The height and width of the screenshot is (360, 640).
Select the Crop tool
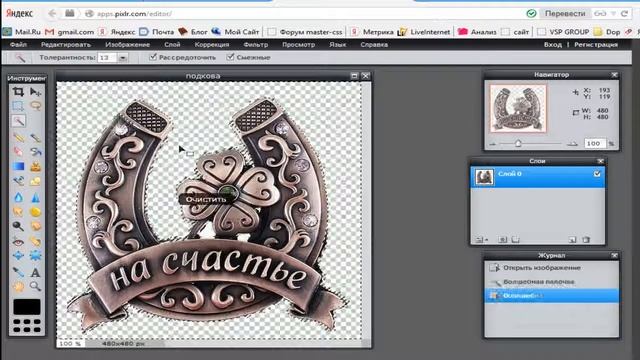[x=18, y=92]
